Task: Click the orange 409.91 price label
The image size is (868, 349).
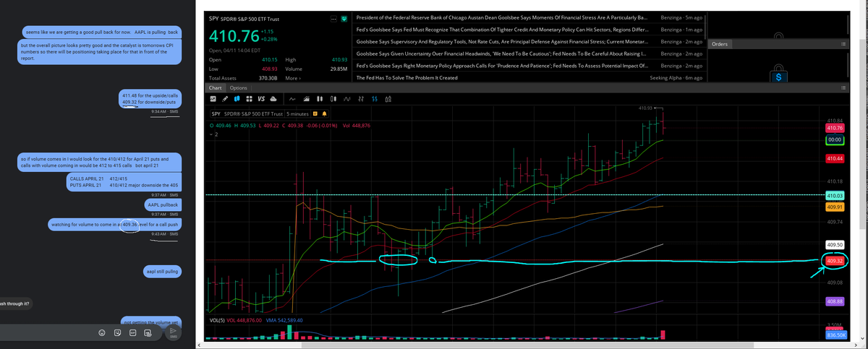Action: pyautogui.click(x=835, y=207)
